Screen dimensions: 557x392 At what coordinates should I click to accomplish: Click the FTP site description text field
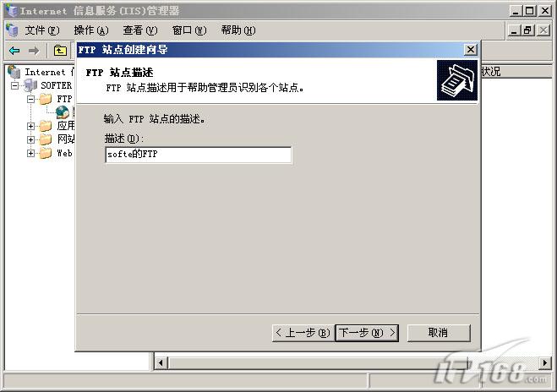(x=199, y=155)
